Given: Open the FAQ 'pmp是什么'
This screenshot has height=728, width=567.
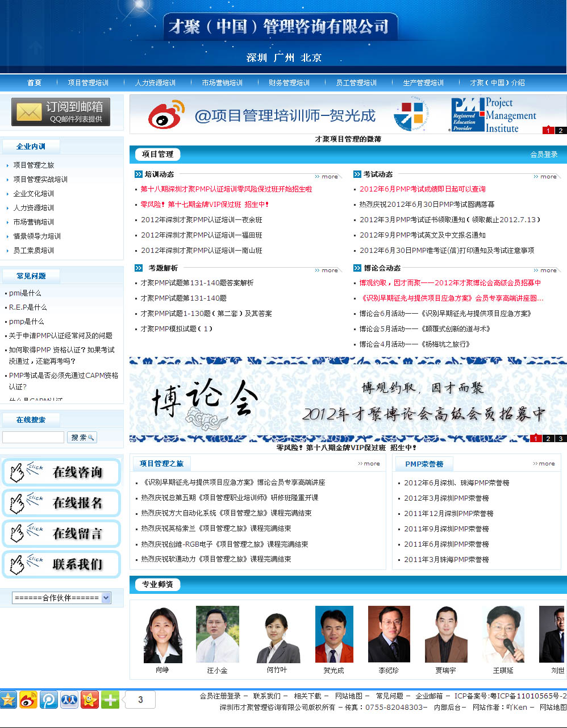Looking at the screenshot, I should tap(26, 322).
